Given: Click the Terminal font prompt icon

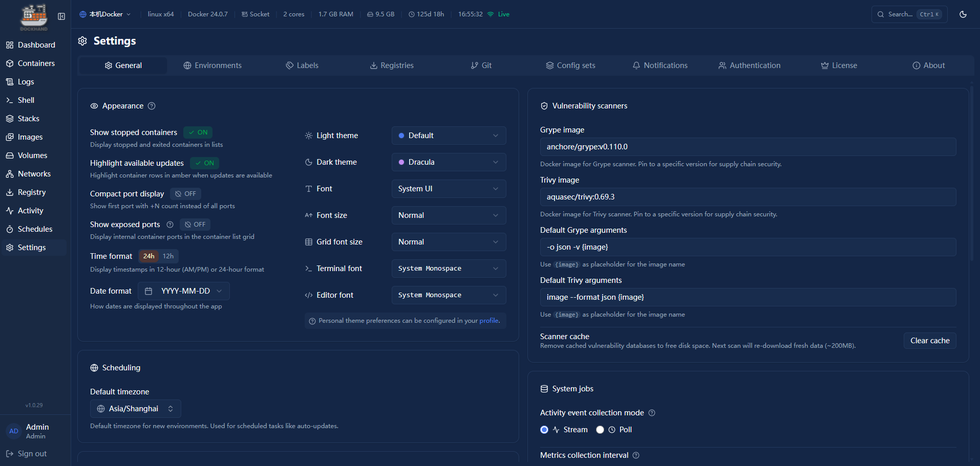Looking at the screenshot, I should pyautogui.click(x=309, y=269).
